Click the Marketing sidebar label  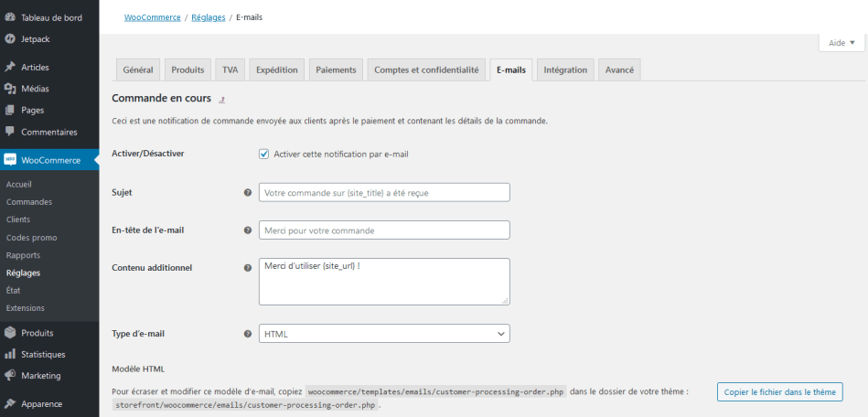click(41, 376)
